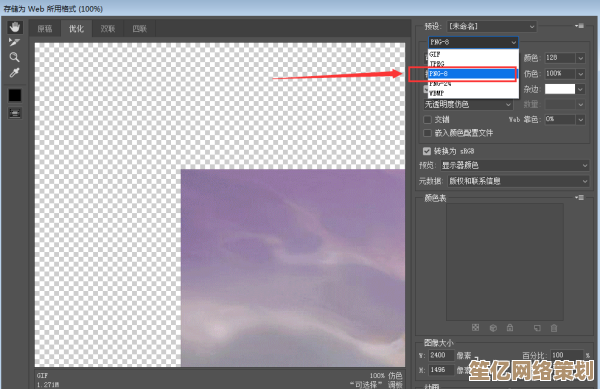The width and height of the screenshot is (600, 389).
Task: Click the 杂边 matte white swatch
Action: click(x=560, y=89)
